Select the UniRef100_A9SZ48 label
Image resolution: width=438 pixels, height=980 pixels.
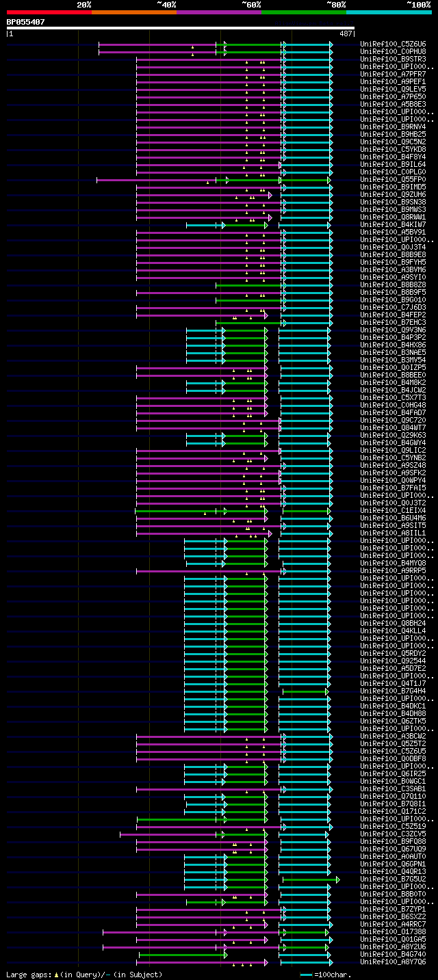[393, 466]
